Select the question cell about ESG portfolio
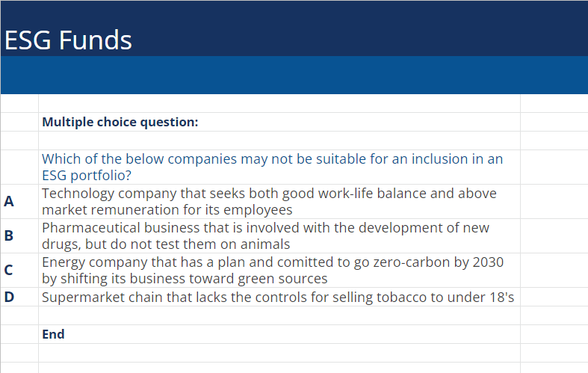Image resolution: width=588 pixels, height=373 pixels. [272, 167]
